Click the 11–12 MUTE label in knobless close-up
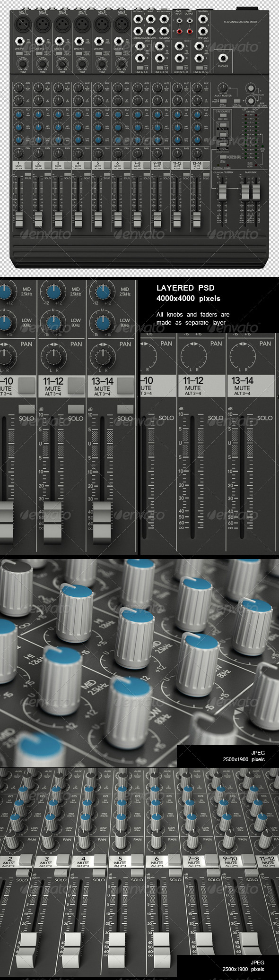 (193, 388)
